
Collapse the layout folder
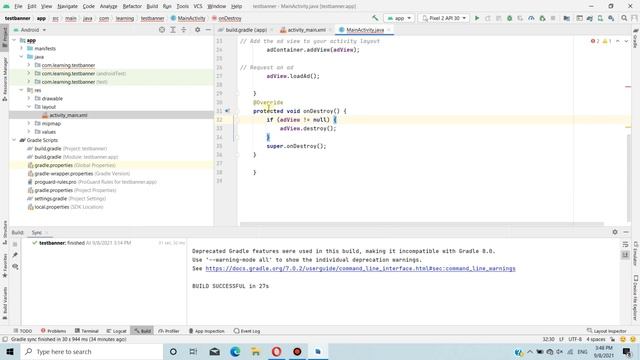tap(29, 107)
